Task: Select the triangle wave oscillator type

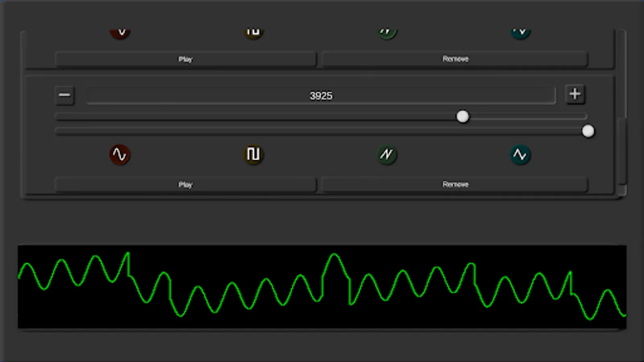Action: coord(520,155)
